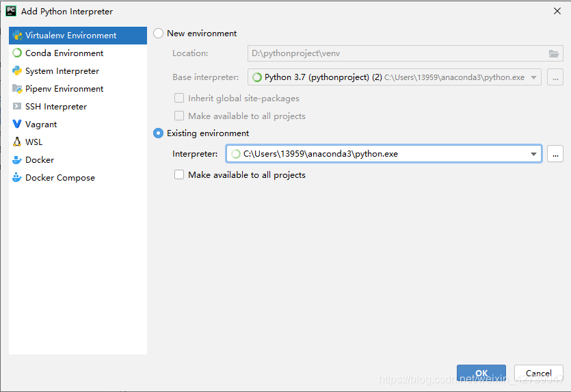Open the Base interpreter dropdown arrow
The width and height of the screenshot is (571, 392).
point(533,77)
